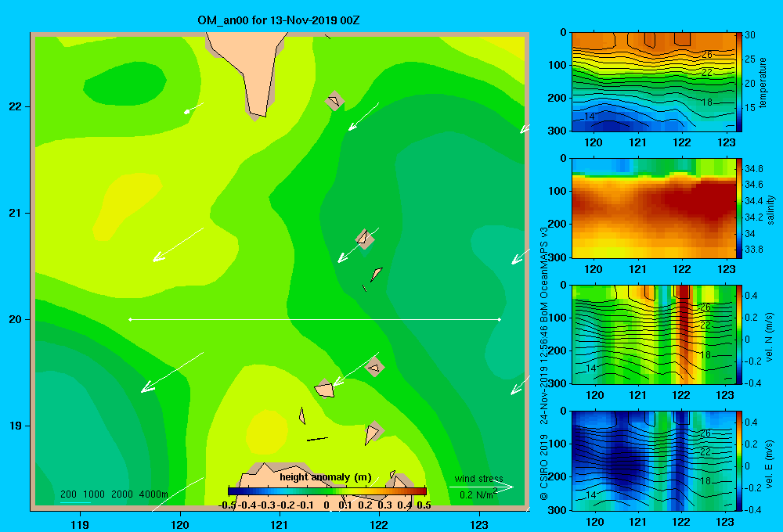This screenshot has width=783, height=532.
Task: Click the 'vel. E (m/s)' axis label
Action: [769, 463]
